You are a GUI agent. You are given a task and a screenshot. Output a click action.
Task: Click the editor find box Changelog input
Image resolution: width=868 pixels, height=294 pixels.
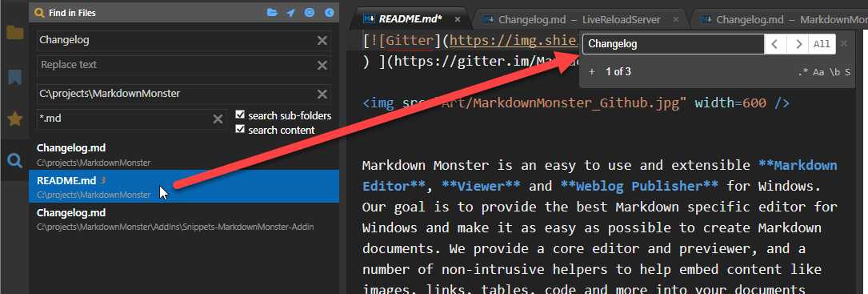(673, 44)
